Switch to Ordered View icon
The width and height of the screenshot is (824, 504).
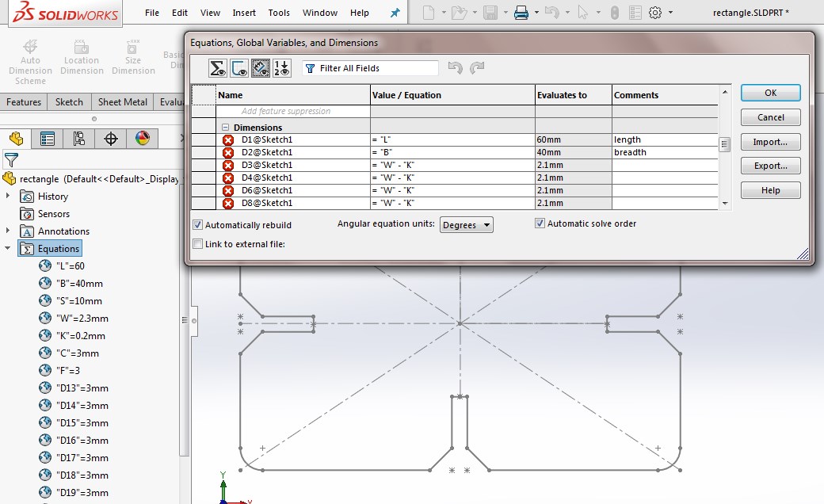pyautogui.click(x=281, y=68)
